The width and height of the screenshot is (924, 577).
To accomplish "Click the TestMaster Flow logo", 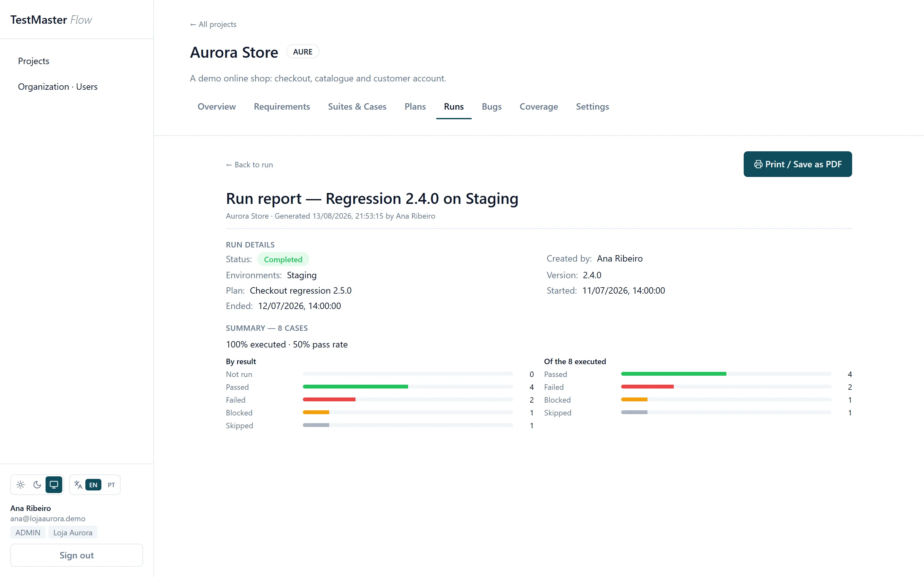I will 51,20.
